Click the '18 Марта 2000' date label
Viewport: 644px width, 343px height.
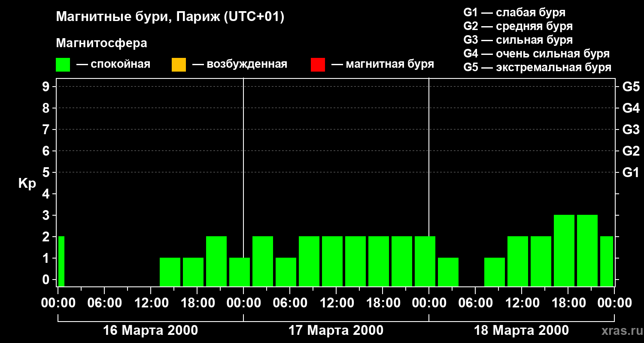tap(521, 331)
